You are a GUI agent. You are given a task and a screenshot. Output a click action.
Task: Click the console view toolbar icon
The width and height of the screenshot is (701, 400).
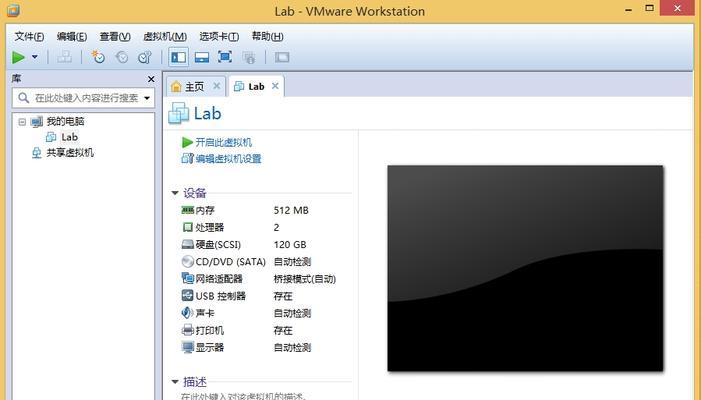(x=282, y=57)
